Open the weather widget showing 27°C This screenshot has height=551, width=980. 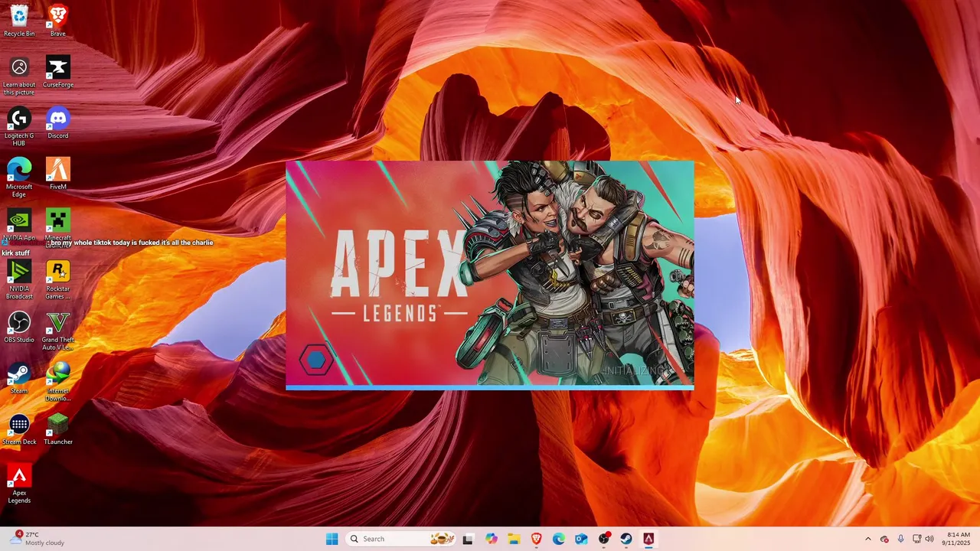37,539
